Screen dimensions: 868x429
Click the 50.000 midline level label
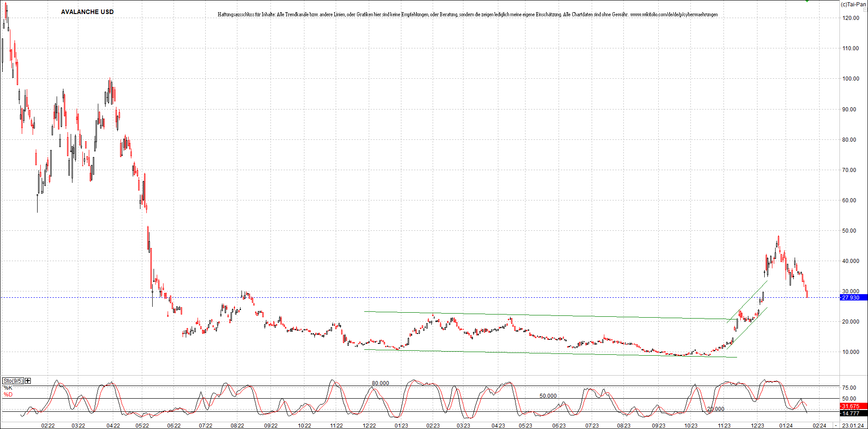548,396
